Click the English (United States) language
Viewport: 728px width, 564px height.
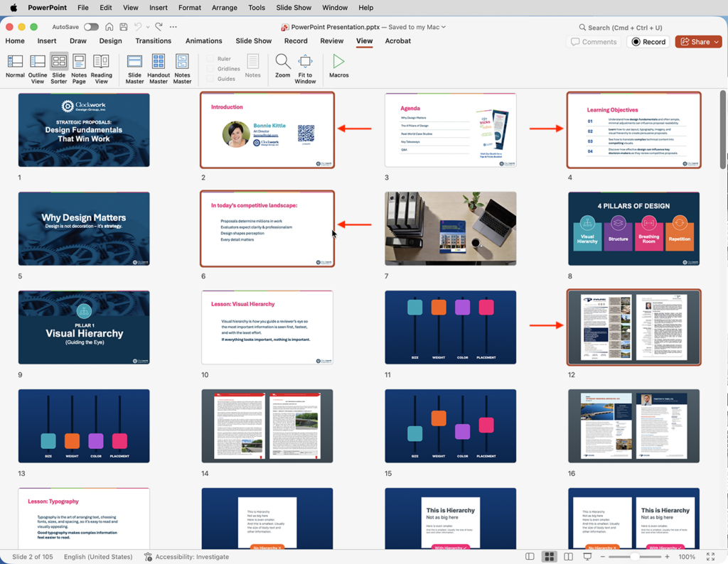98,557
